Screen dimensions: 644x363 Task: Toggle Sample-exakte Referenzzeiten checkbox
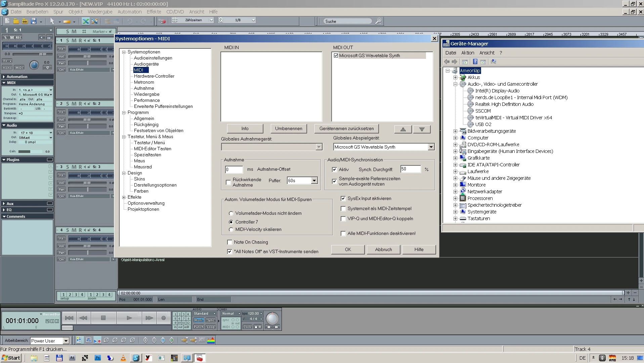coord(334,182)
